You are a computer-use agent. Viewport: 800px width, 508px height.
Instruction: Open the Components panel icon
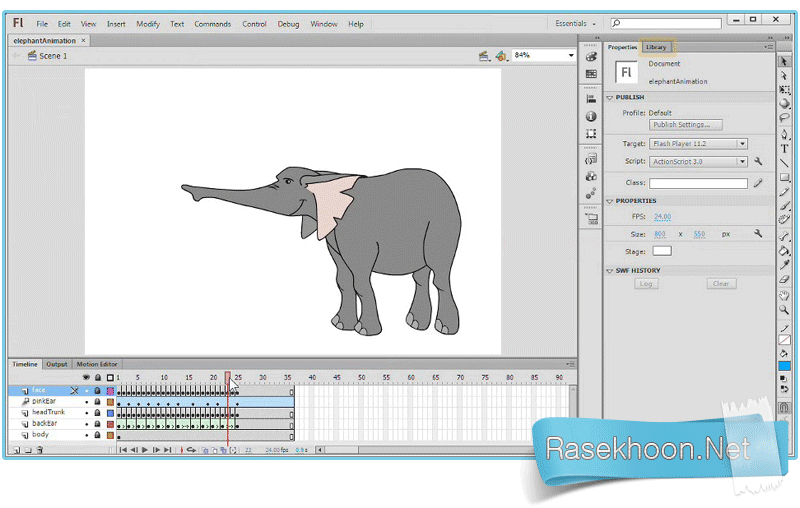tap(591, 177)
